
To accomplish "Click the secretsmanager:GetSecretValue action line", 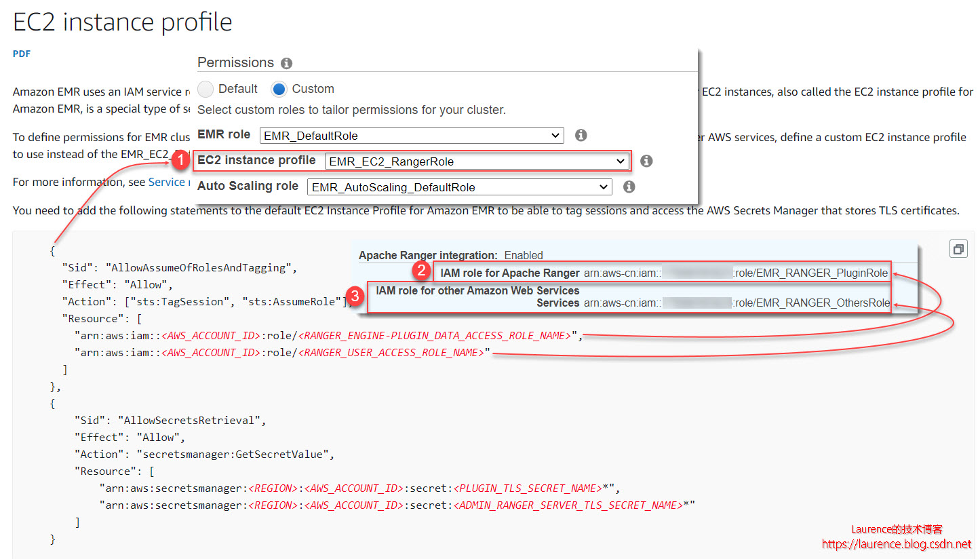I will click(204, 454).
